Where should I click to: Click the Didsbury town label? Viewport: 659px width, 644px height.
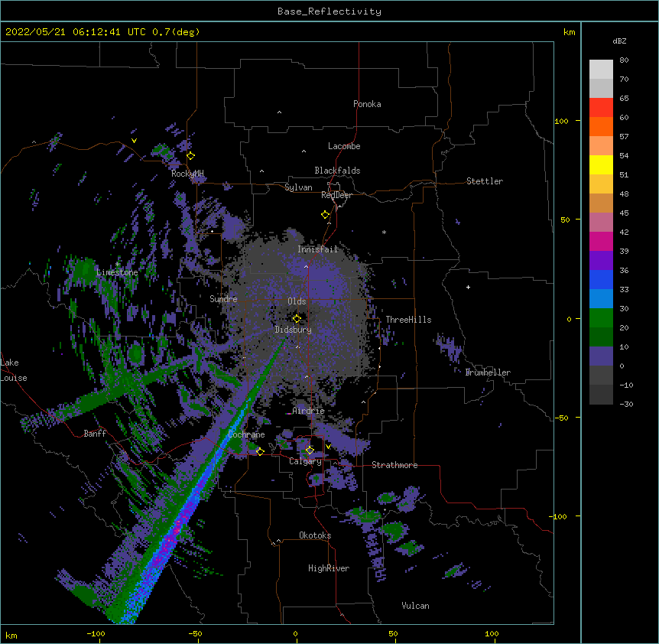[x=294, y=330]
